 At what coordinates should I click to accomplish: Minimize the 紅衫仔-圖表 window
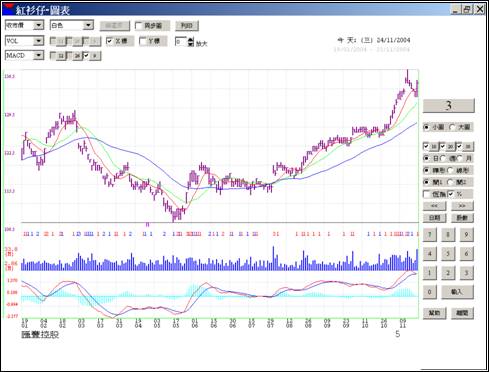click(456, 9)
